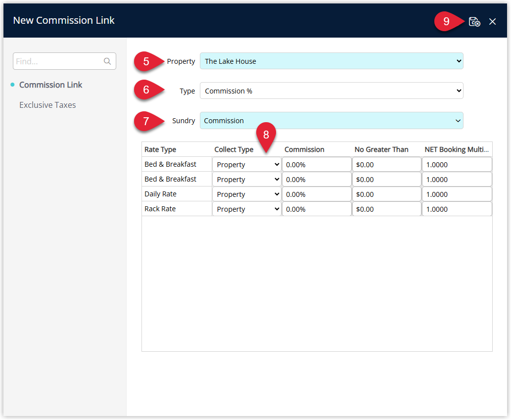Open the Commission Link section

tap(50, 85)
